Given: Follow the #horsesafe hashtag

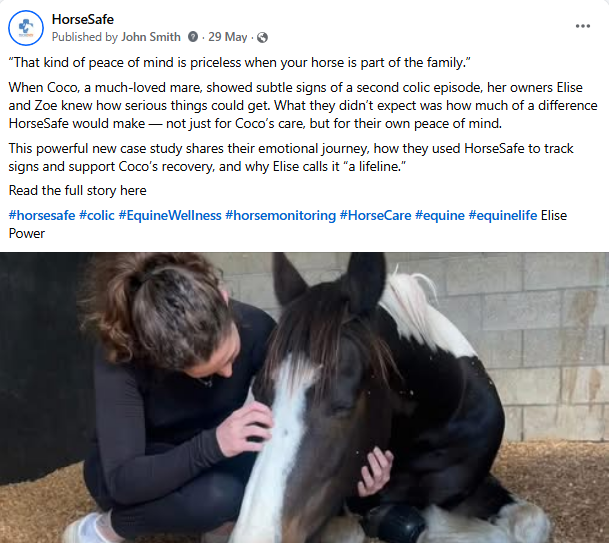Looking at the screenshot, I should 42,215.
